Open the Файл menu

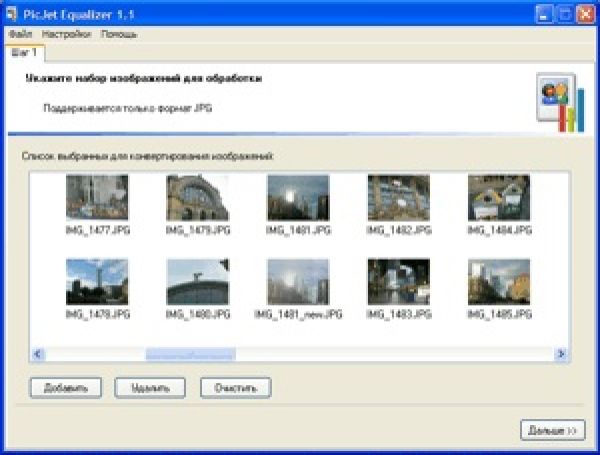click(x=20, y=34)
